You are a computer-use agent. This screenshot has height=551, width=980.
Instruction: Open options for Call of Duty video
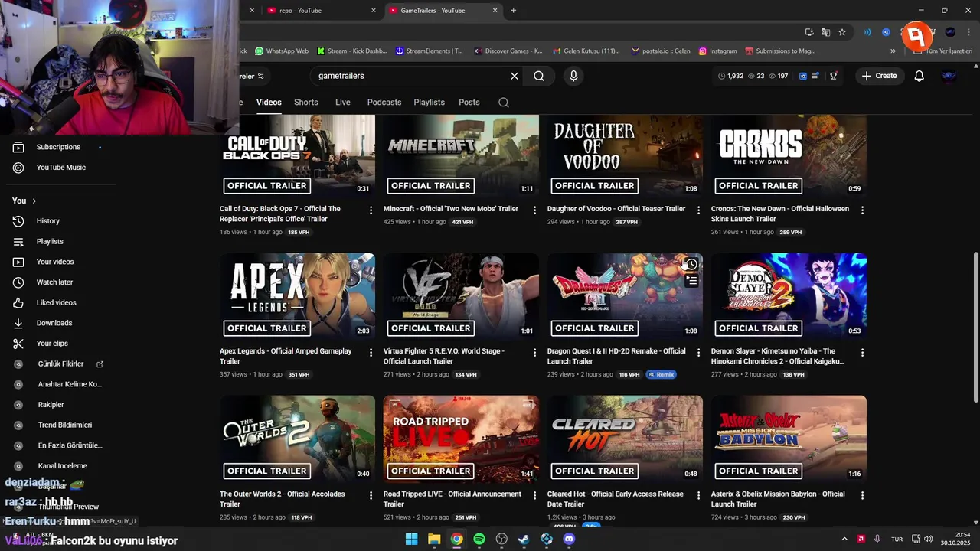[x=371, y=210]
